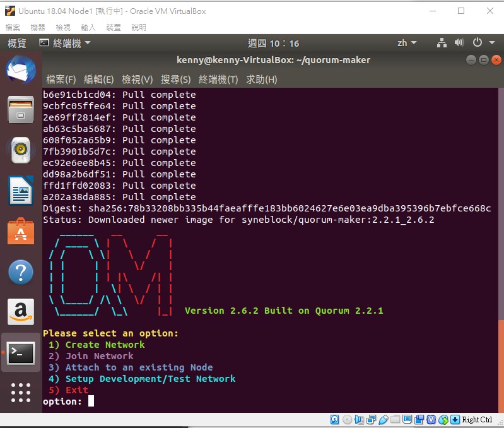Expand the system power menu arrow
The image size is (504, 428).
(493, 43)
